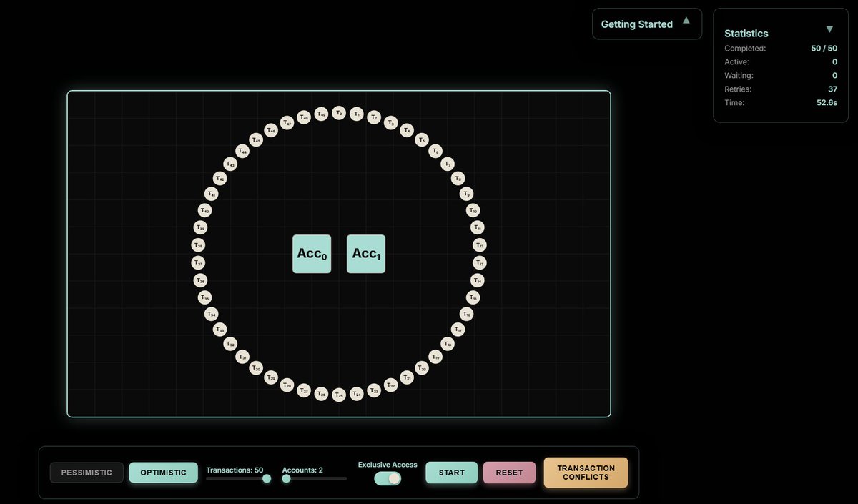Open Transaction Conflicts
Image resolution: width=858 pixels, height=504 pixels.
[x=586, y=473]
